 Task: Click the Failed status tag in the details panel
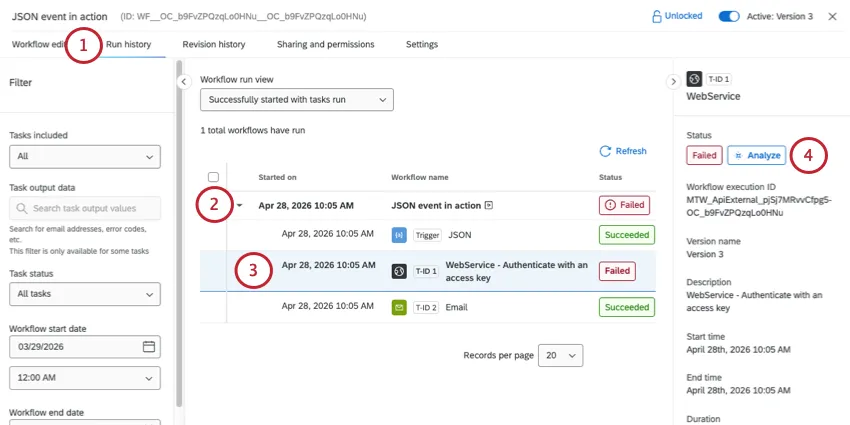click(x=704, y=156)
